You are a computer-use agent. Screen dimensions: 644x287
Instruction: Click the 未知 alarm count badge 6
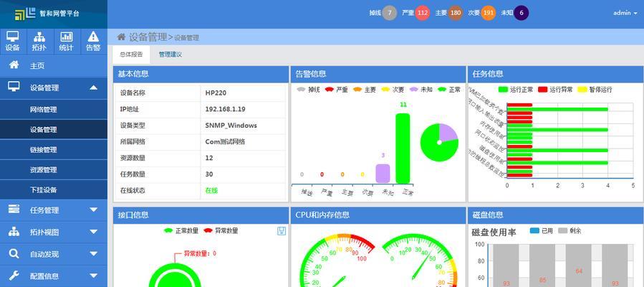coord(522,13)
